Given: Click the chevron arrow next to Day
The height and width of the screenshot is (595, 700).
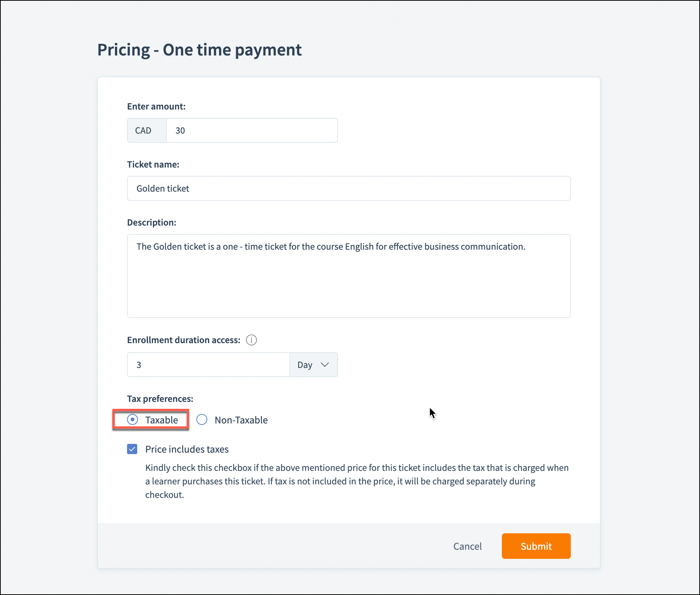Looking at the screenshot, I should coord(325,365).
